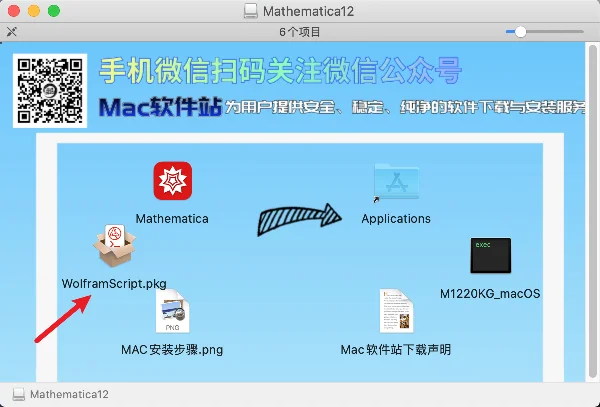Close the Mathematica12 window

14,11
